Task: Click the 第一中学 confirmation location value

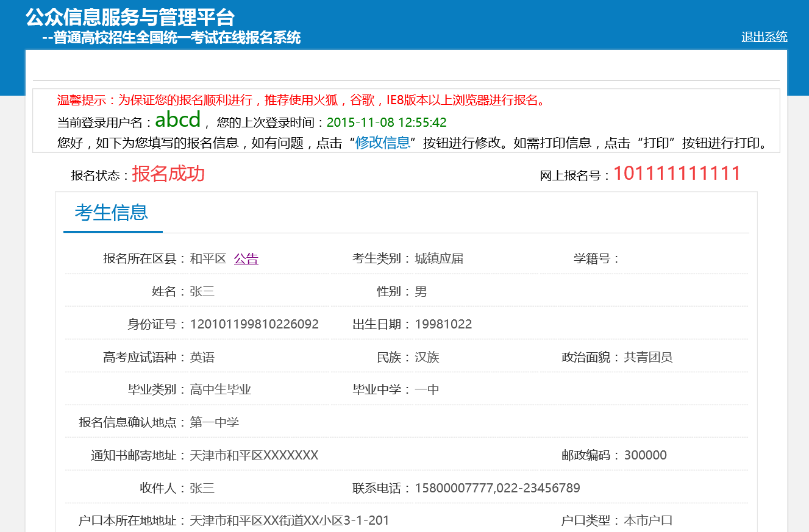Action: pos(215,422)
